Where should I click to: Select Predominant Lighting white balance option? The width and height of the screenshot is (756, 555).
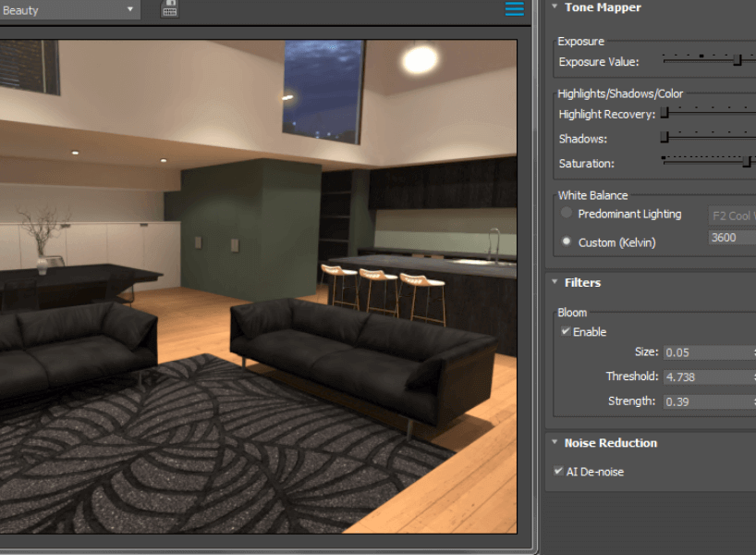click(567, 214)
